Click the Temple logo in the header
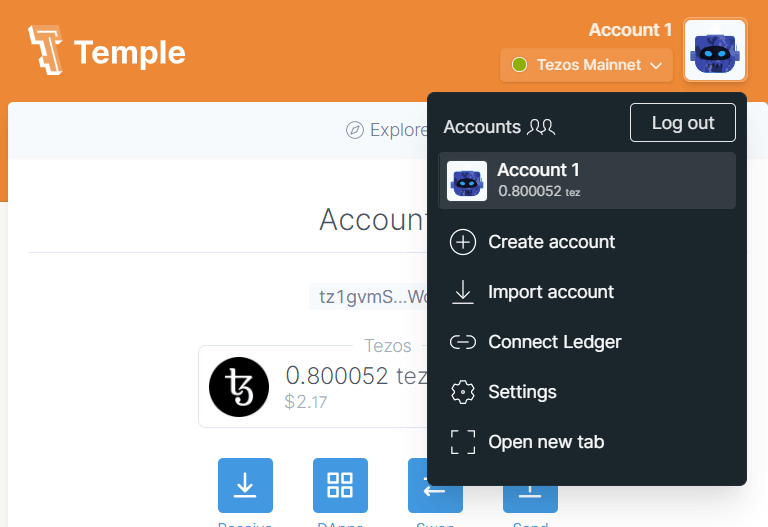The height and width of the screenshot is (527, 768). [107, 50]
